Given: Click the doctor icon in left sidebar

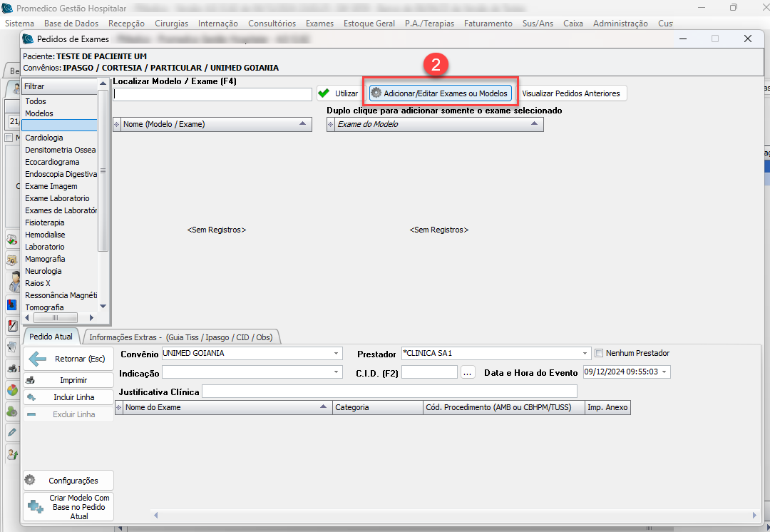Looking at the screenshot, I should pos(13,281).
